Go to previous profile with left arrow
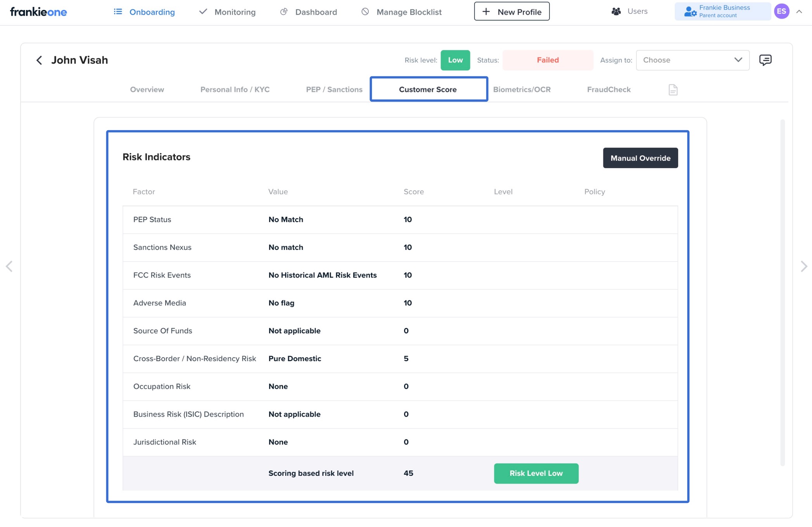 coord(9,266)
